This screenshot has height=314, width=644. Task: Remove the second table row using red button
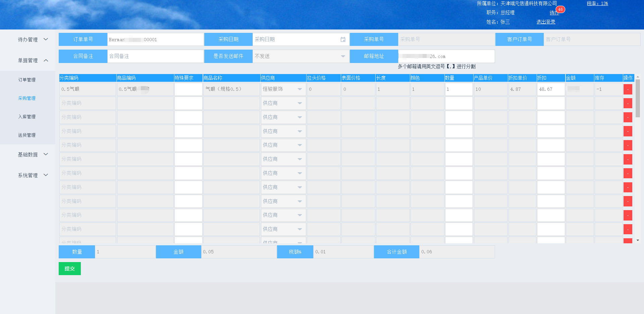click(x=628, y=103)
